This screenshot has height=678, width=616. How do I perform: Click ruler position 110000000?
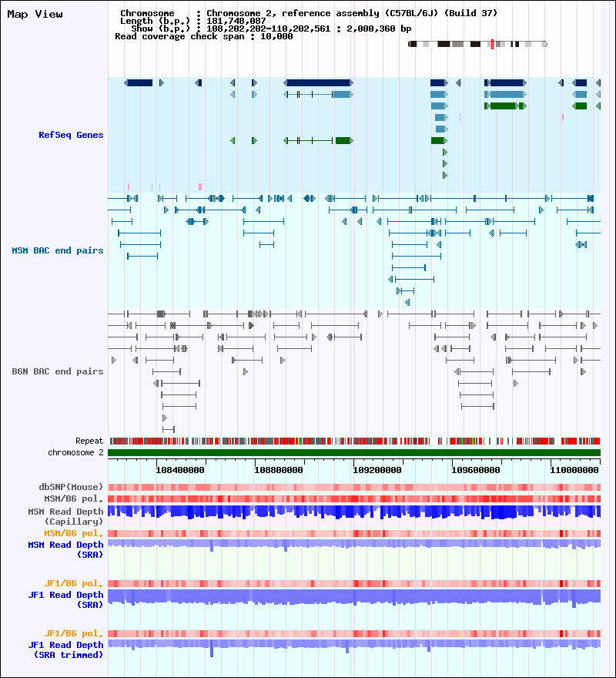pyautogui.click(x=574, y=470)
